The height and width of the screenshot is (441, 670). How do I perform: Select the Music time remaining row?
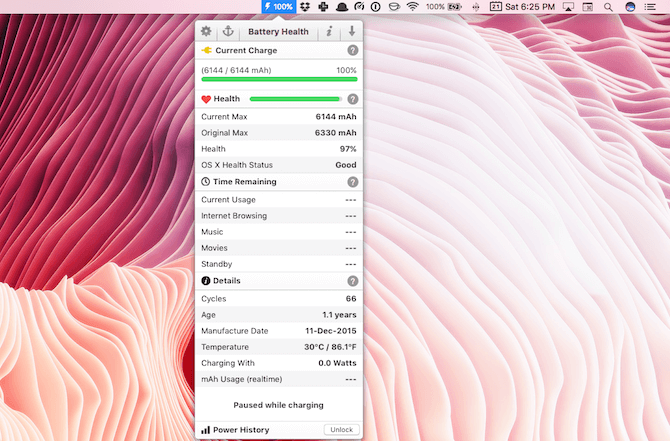[279, 232]
